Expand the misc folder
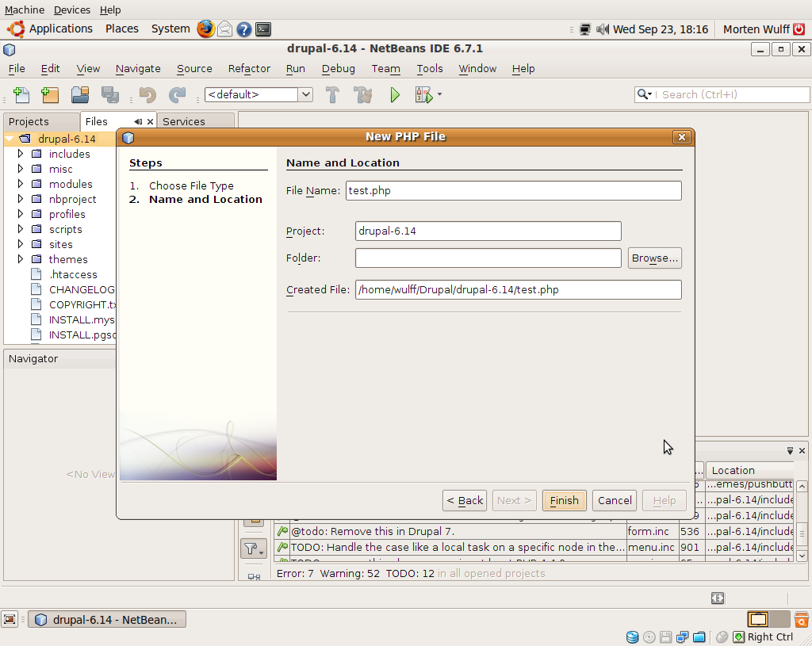 [x=20, y=169]
